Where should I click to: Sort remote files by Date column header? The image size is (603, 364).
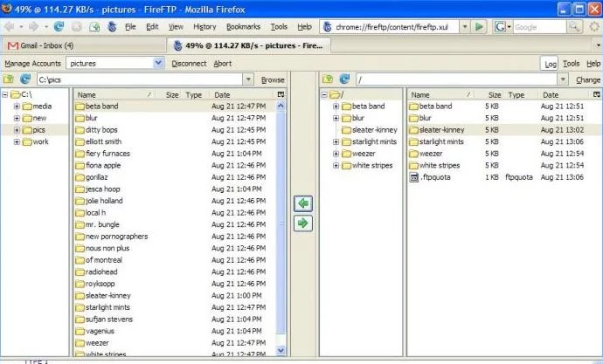(565, 94)
